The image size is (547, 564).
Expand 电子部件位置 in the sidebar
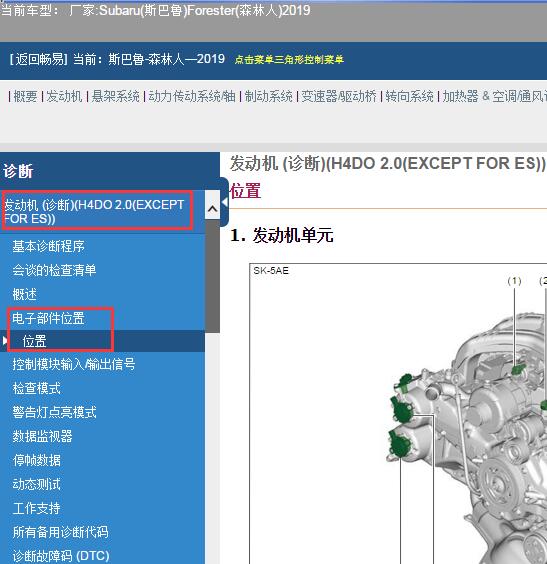click(48, 318)
